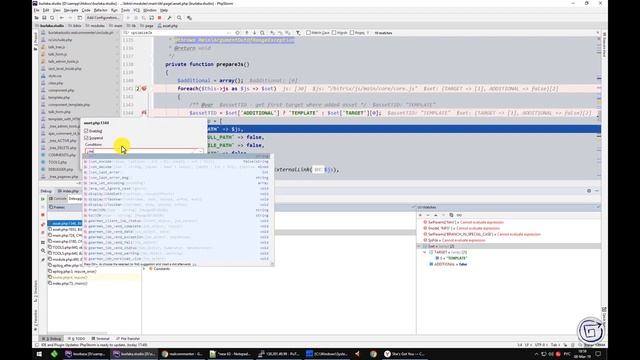Click the search filter funnel icon
Viewport: 640px width, 360px height.
coord(298,33)
